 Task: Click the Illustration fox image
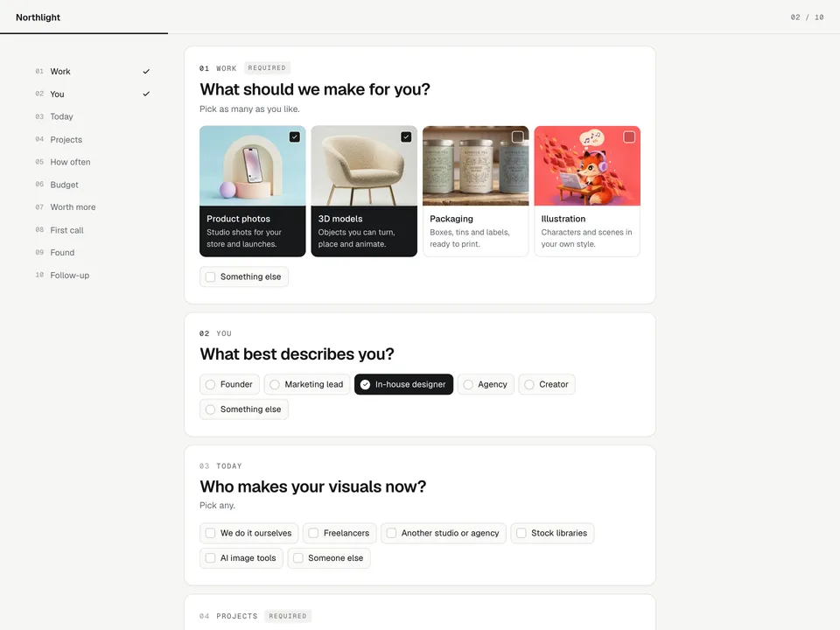tap(587, 166)
